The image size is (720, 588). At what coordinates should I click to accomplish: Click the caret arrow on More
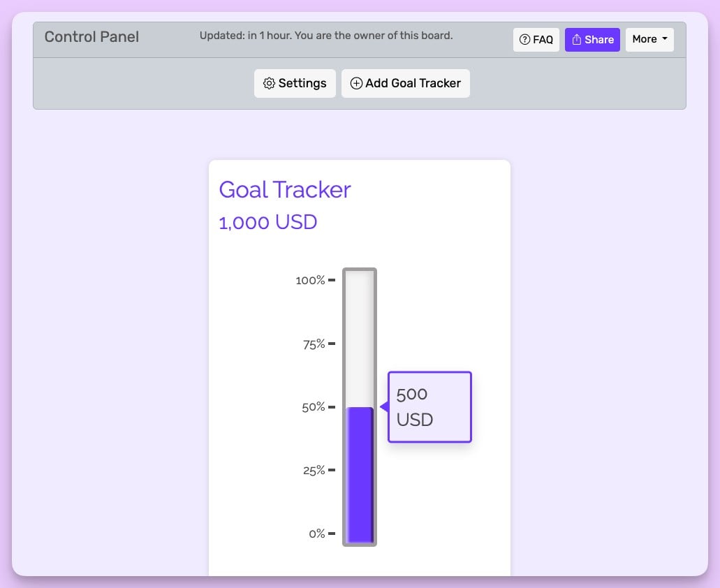tap(665, 39)
